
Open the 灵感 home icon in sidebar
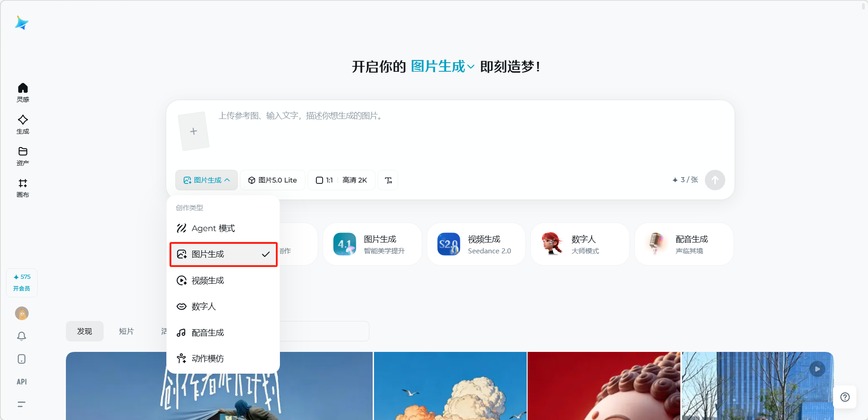(x=23, y=92)
